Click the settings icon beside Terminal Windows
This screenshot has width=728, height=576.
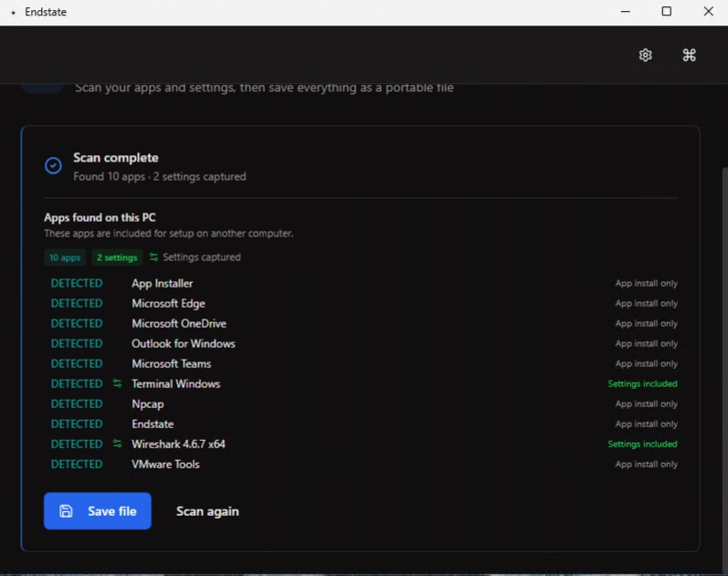point(117,383)
